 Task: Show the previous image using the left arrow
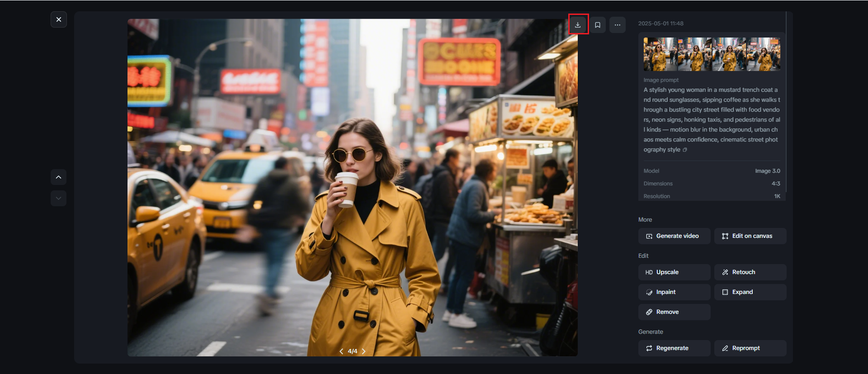(x=341, y=351)
